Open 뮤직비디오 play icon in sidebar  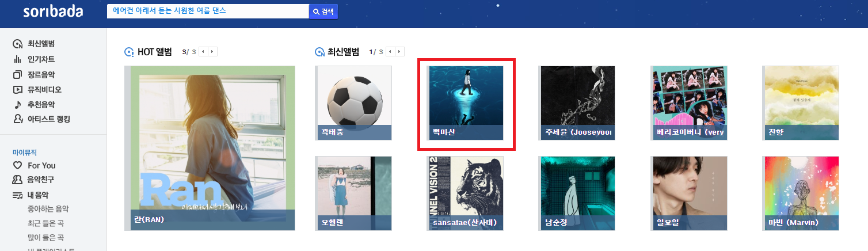click(17, 89)
